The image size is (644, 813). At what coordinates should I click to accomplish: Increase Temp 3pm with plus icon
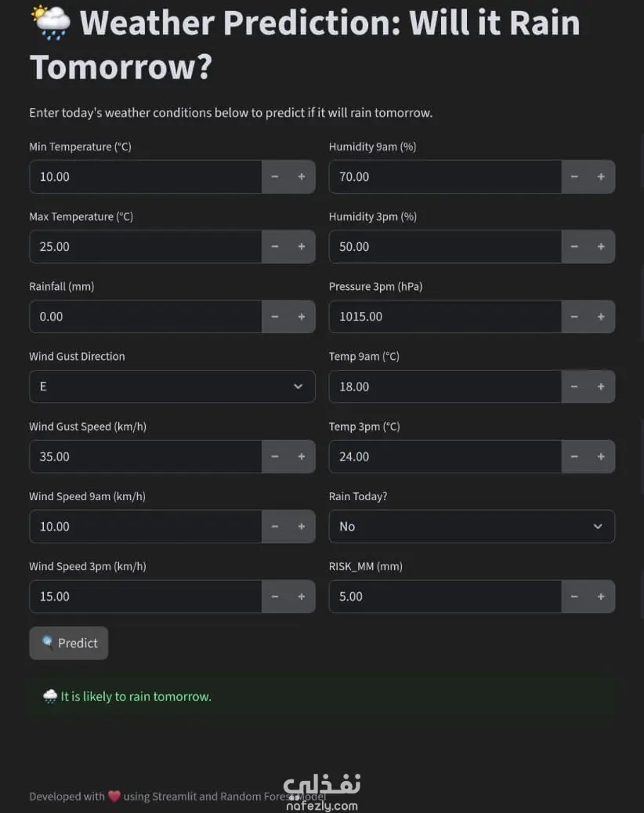click(x=601, y=456)
